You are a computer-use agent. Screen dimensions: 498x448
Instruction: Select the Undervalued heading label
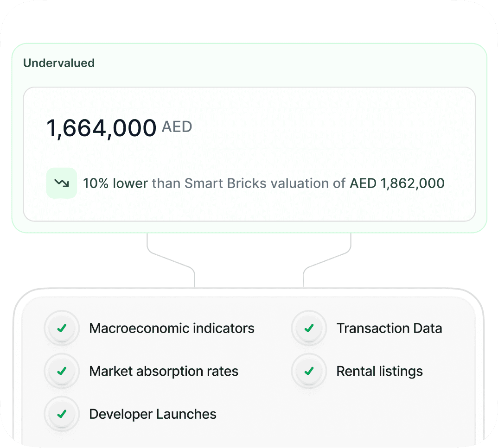point(59,63)
